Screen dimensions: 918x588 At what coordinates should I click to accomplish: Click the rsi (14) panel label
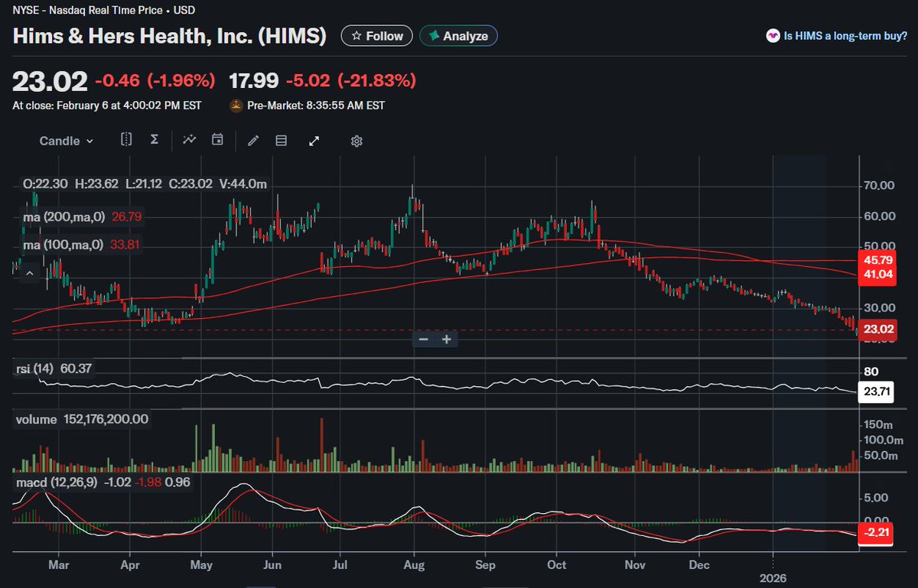[x=37, y=369]
